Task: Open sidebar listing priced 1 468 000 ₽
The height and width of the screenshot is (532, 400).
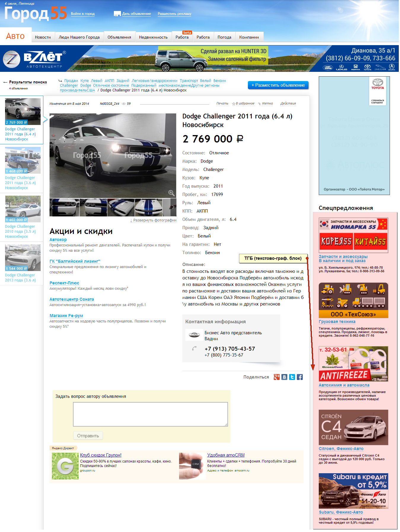Action: click(23, 160)
